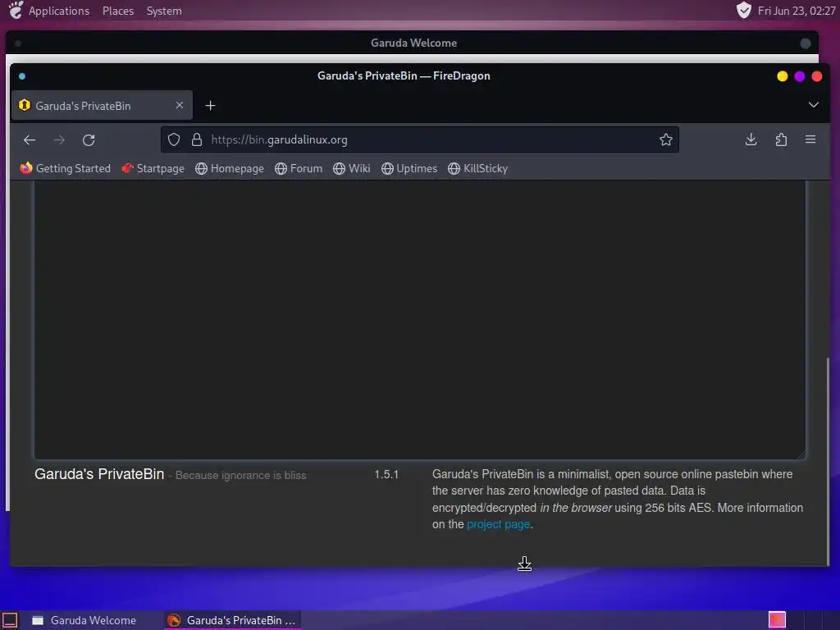Expand the list all tabs chevron
This screenshot has height=630, width=840.
(813, 105)
